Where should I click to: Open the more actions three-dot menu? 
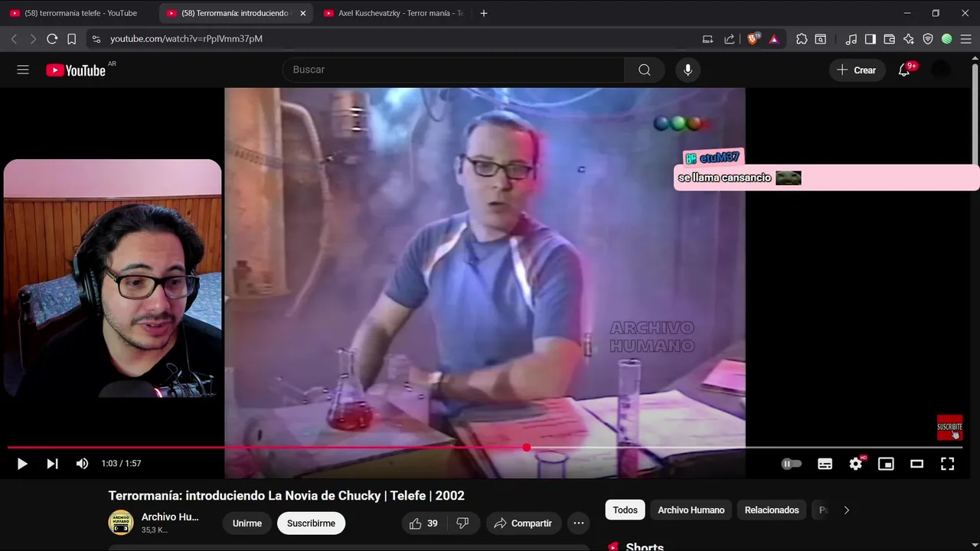(579, 523)
